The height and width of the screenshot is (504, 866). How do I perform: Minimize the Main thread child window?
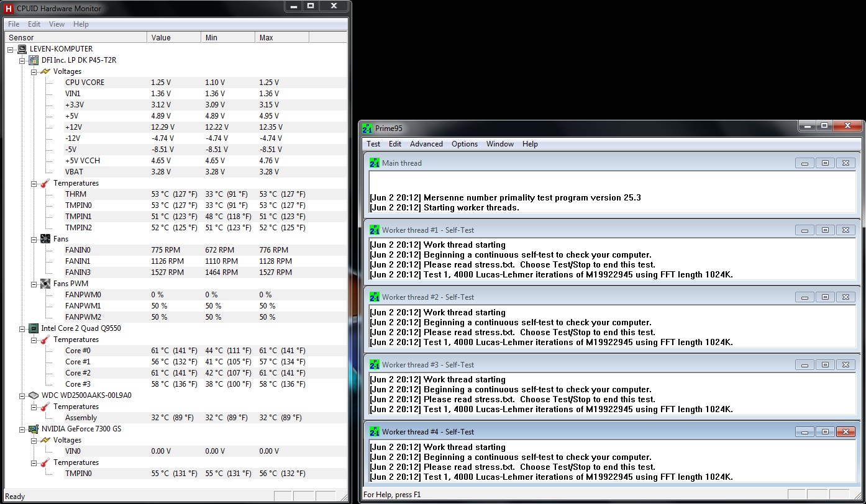click(804, 163)
